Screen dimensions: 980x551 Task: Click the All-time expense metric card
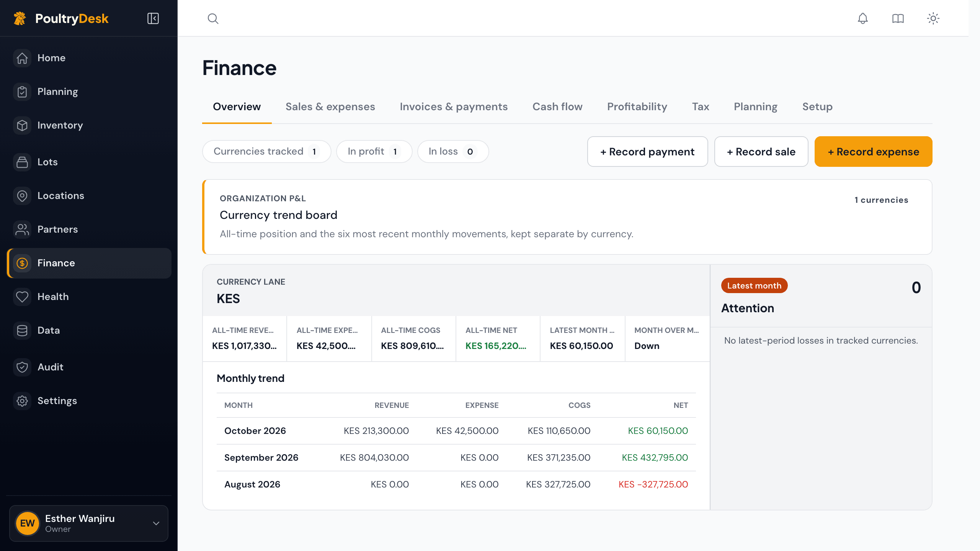329,339
